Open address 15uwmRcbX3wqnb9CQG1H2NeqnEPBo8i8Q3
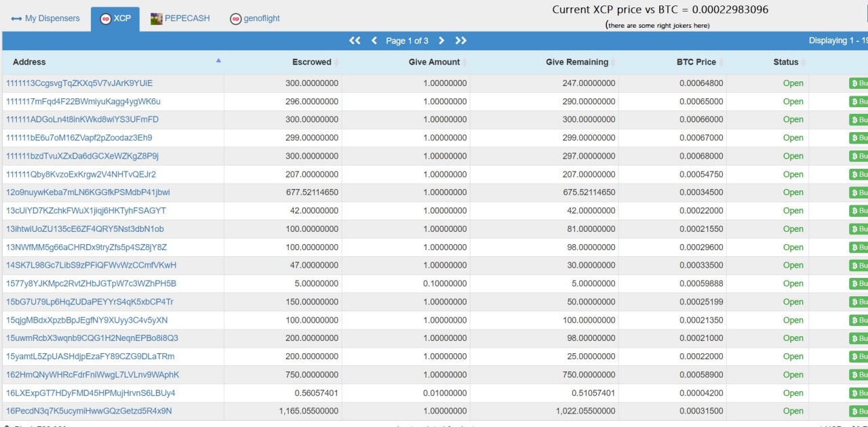Screen dimensions: 868x427 [92, 338]
